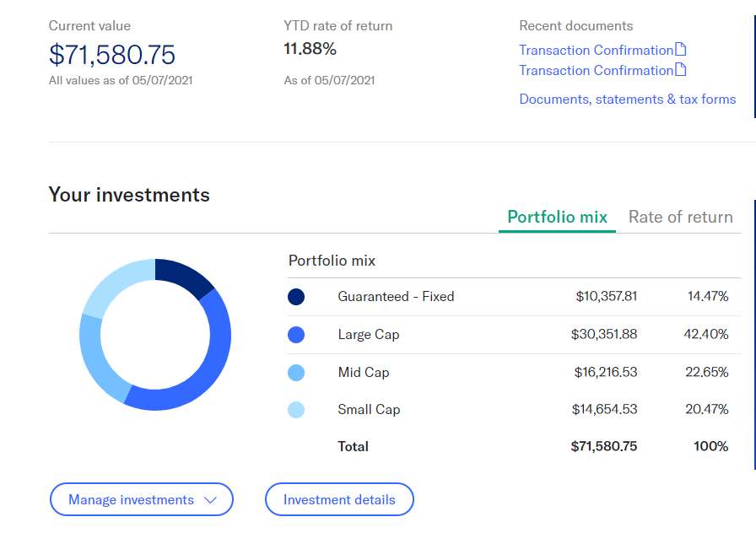756x533 pixels.
Task: Open the second Transaction Confirmation document icon
Action: pyautogui.click(x=680, y=69)
